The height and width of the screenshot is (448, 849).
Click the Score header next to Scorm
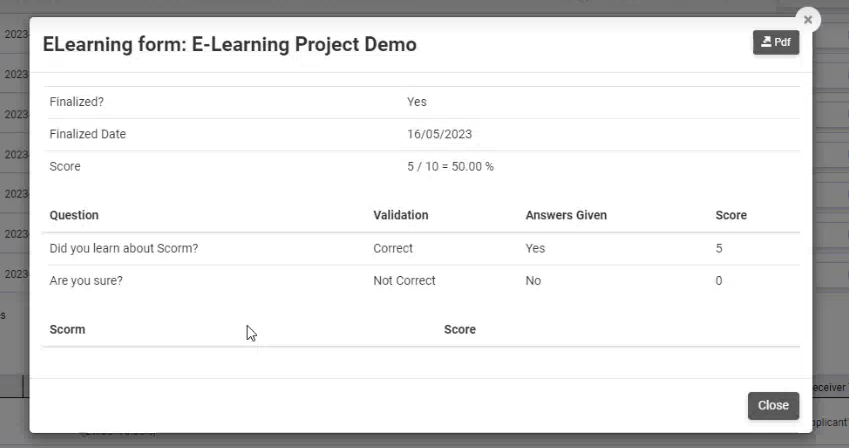(460, 329)
